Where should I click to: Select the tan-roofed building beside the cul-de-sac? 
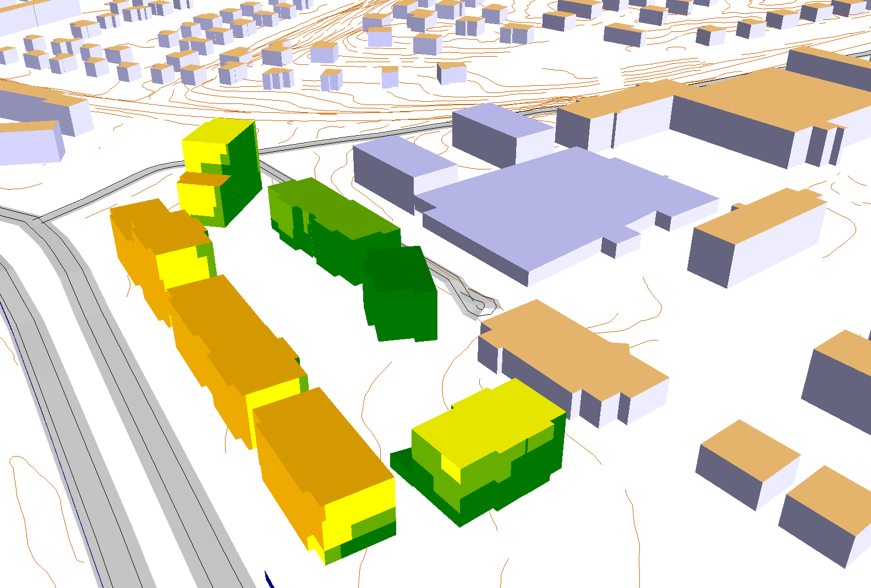572,363
